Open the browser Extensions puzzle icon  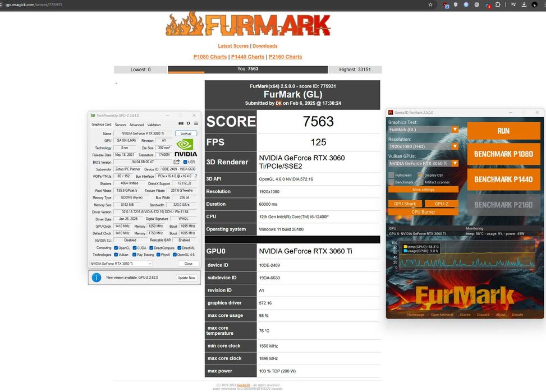point(498,4)
